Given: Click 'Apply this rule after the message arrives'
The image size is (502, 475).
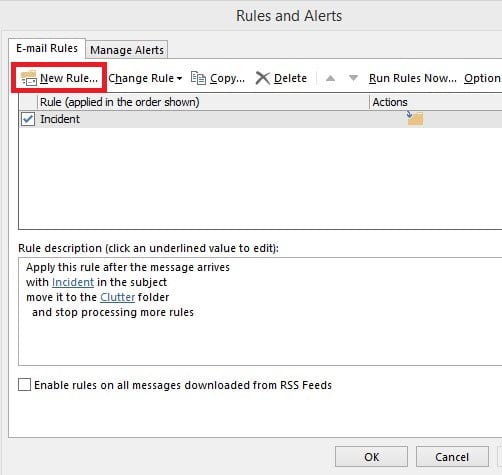Looking at the screenshot, I should coord(128,267).
